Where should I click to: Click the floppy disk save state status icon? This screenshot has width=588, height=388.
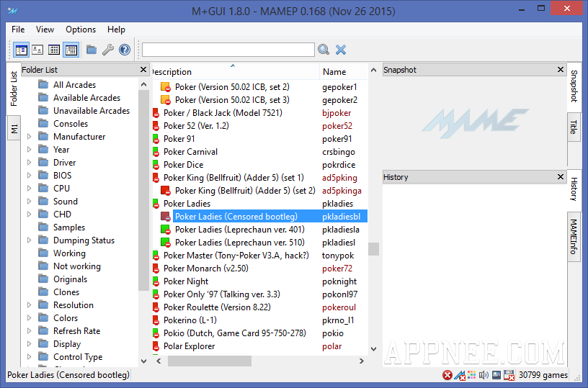(509, 375)
